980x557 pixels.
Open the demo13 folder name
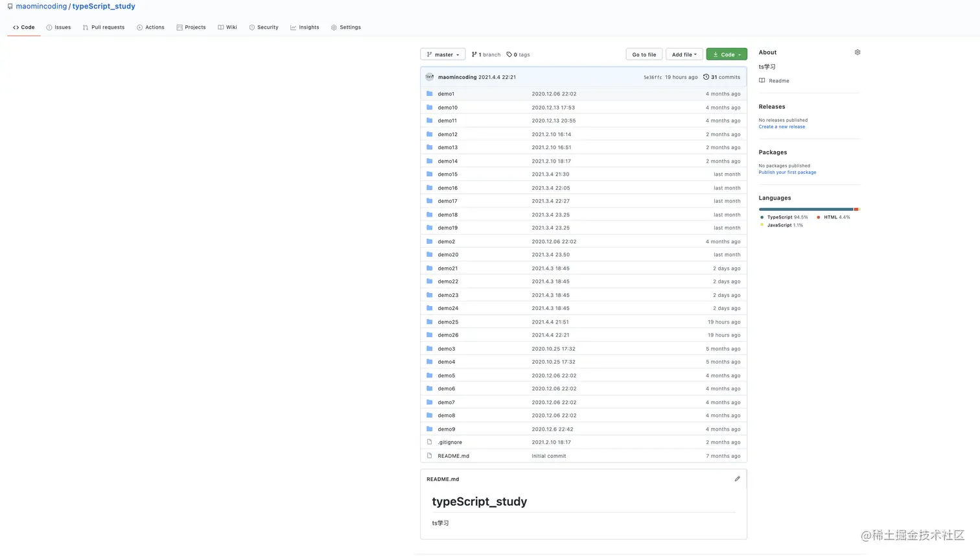(447, 147)
